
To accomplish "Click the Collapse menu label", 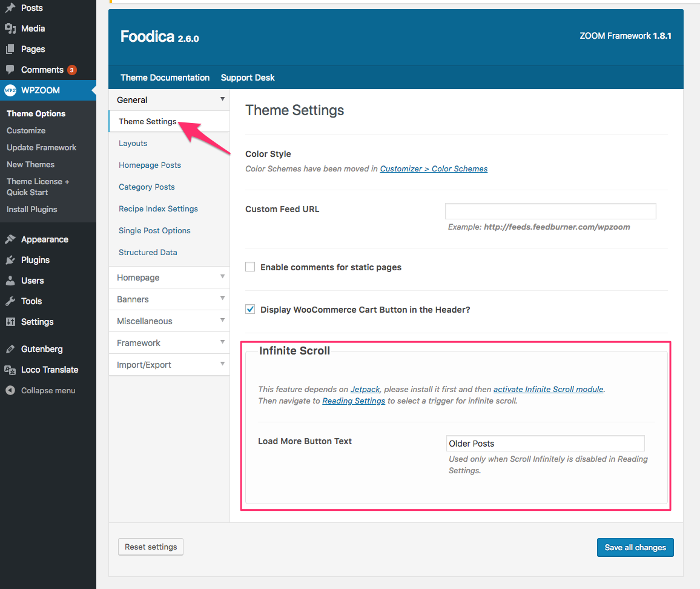I will [48, 390].
